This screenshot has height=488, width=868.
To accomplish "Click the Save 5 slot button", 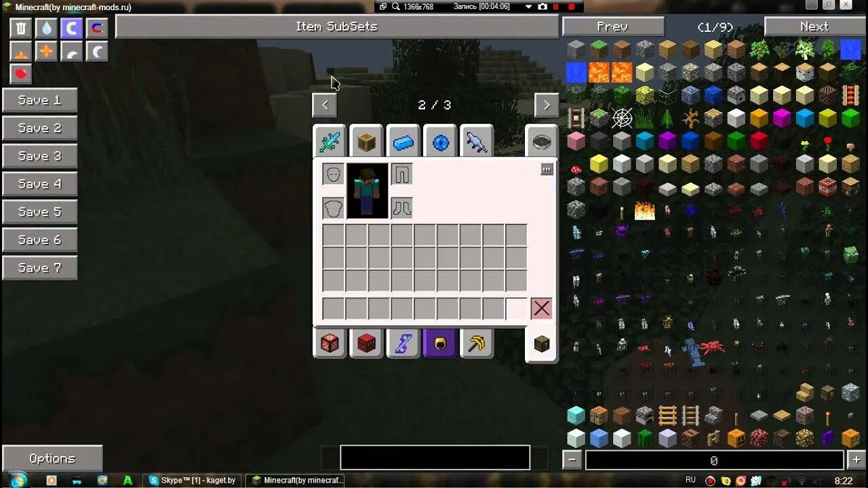I will click(39, 212).
